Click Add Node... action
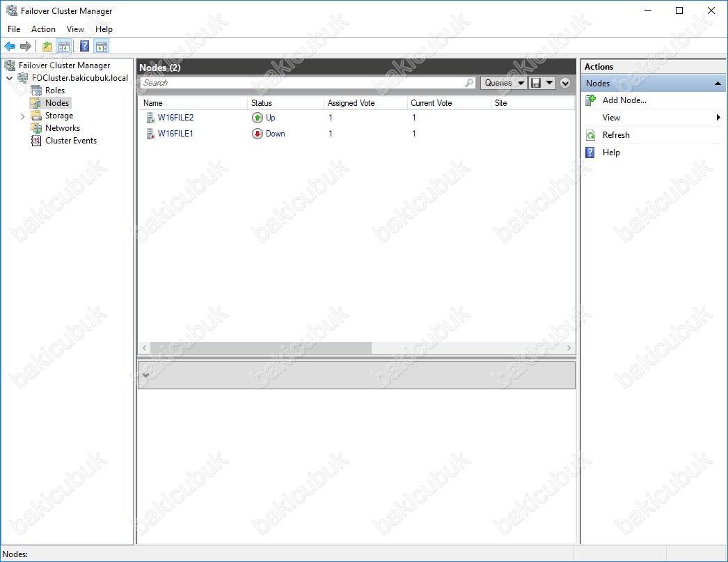728x562 pixels. [624, 100]
